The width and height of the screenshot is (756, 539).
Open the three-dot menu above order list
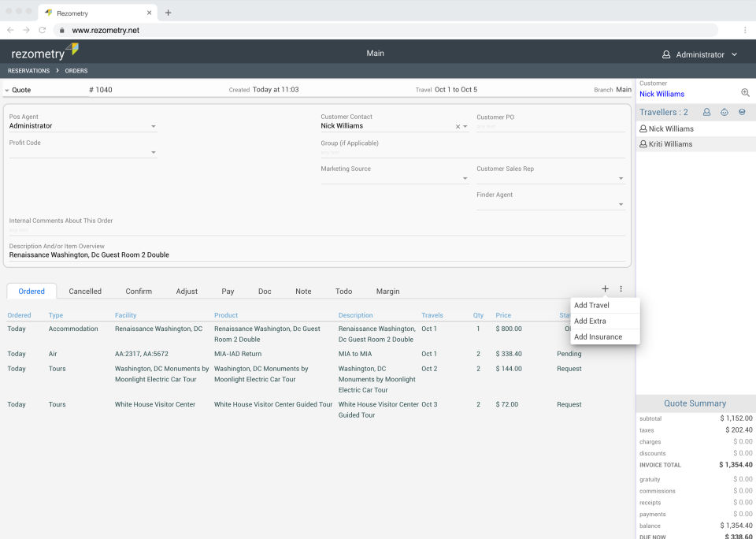(x=621, y=289)
